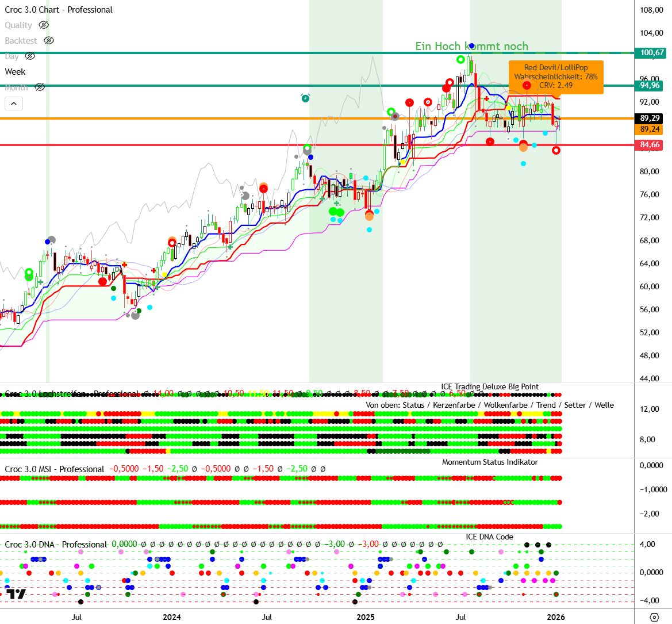Screen dimensions: 672x624
Task: Select the 'Ein Hoch kommt noch' text annotation
Action: click(471, 47)
